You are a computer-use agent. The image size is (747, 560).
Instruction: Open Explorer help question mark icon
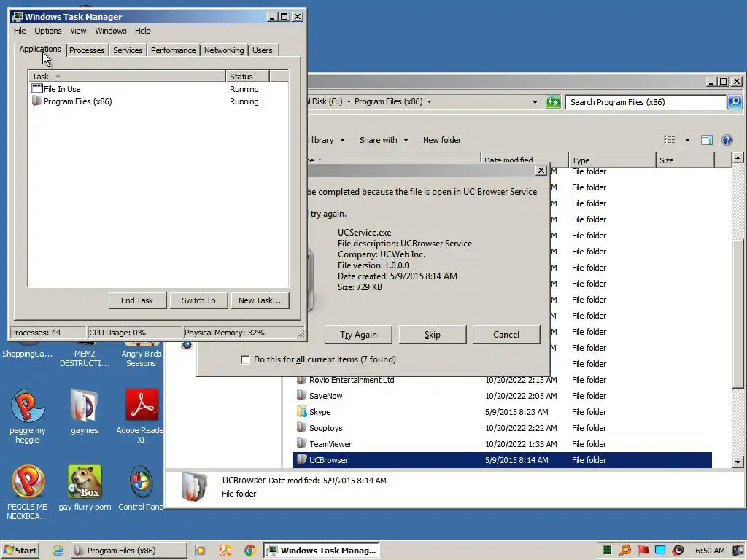727,139
